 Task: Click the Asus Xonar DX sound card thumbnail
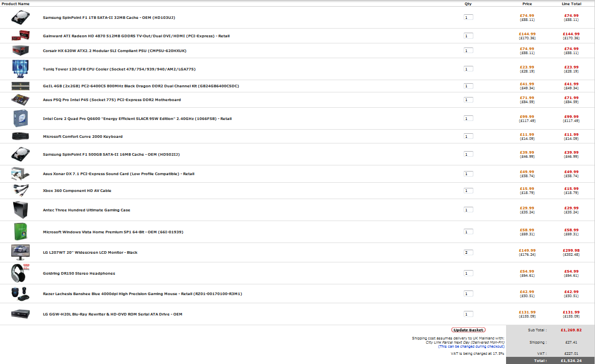[20, 174]
